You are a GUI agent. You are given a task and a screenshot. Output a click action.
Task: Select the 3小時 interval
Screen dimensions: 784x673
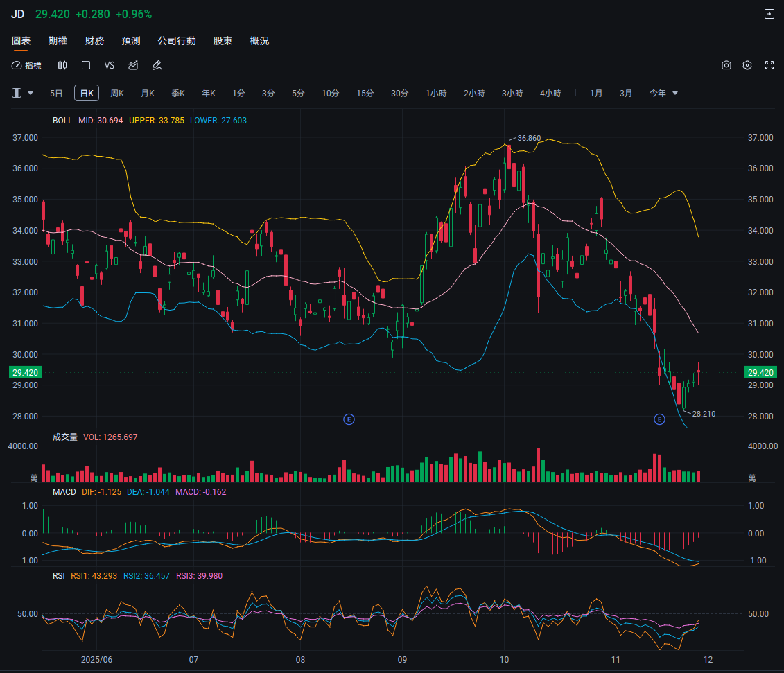[512, 93]
